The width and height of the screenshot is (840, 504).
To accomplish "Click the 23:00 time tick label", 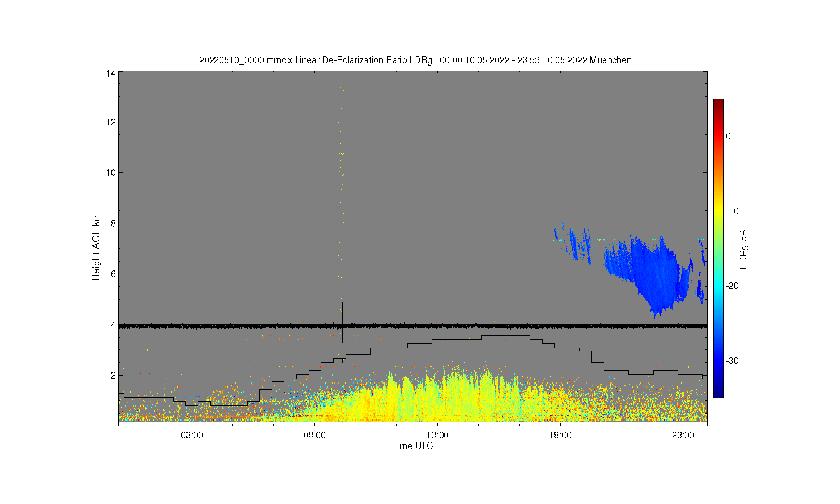I will coord(683,435).
